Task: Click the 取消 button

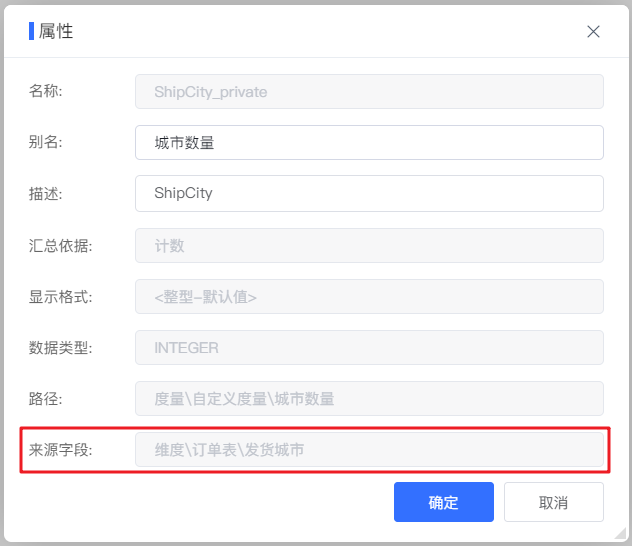Action: 554,502
